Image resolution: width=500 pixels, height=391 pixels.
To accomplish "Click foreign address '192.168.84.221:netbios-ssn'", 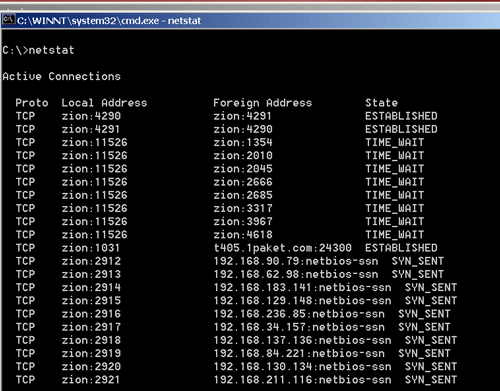I will pos(299,353).
